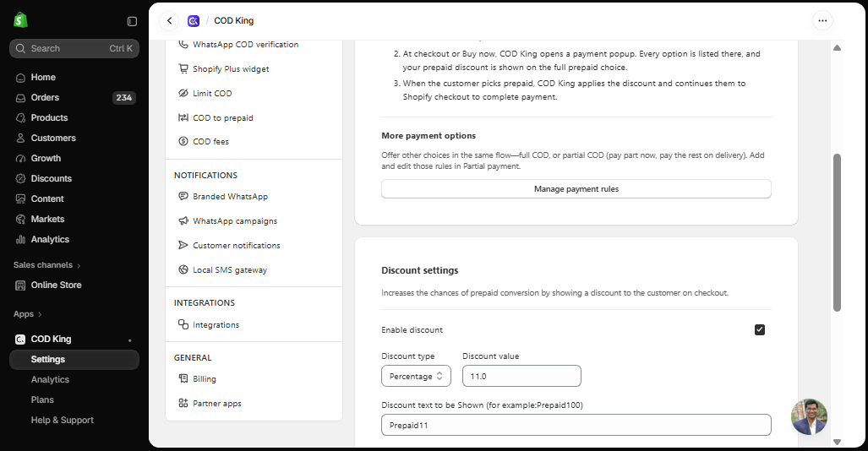Image resolution: width=868 pixels, height=451 pixels.
Task: Click the More payment options heading
Action: click(x=429, y=136)
